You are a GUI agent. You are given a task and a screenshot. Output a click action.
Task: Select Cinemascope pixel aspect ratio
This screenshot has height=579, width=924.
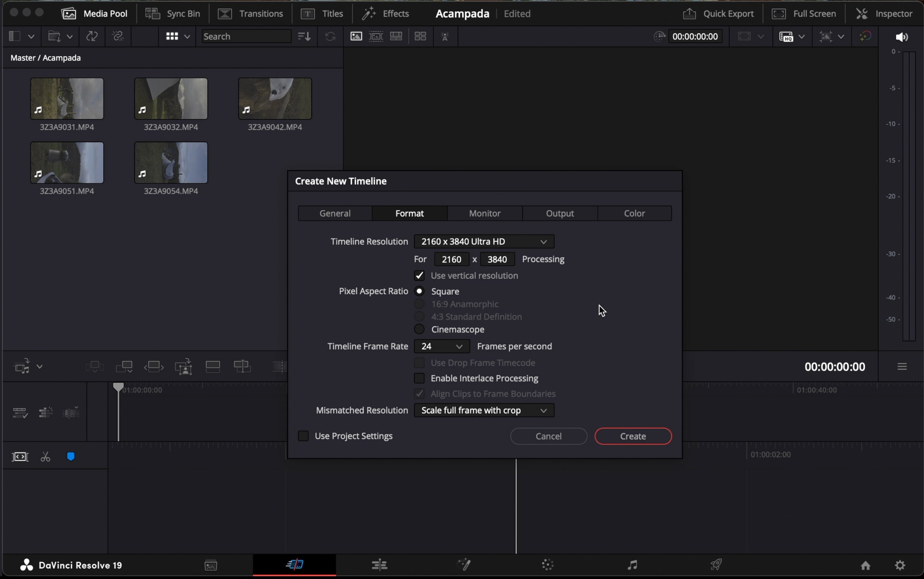419,329
